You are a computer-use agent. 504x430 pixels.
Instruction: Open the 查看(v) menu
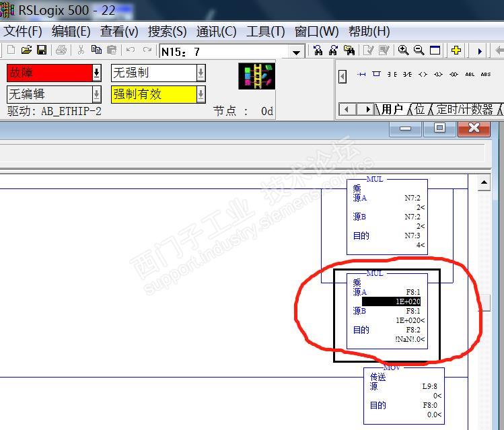tap(119, 32)
